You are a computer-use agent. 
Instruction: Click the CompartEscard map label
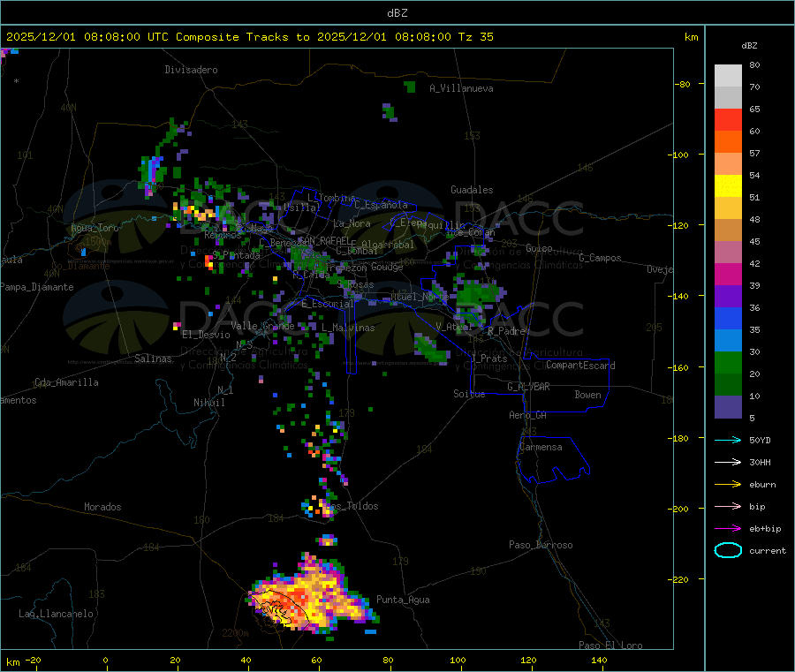tap(580, 366)
